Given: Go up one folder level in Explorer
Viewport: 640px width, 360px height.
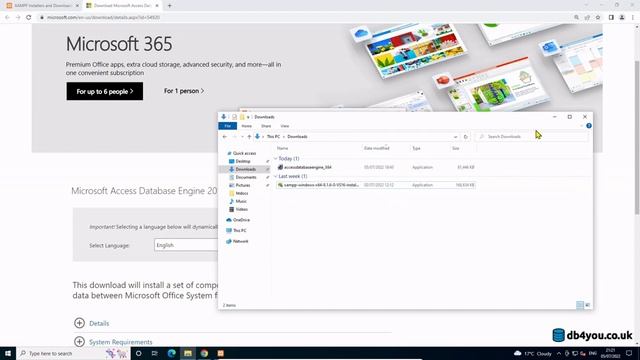Looking at the screenshot, I should point(249,137).
